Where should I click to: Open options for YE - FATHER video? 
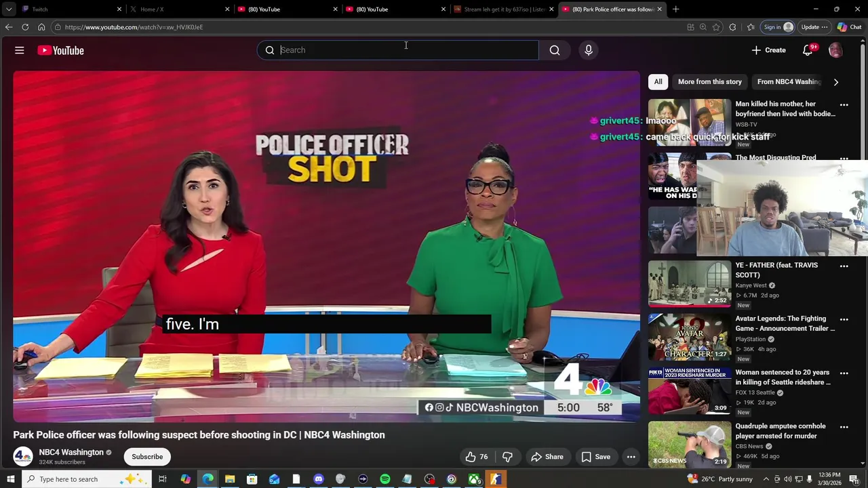(x=844, y=266)
